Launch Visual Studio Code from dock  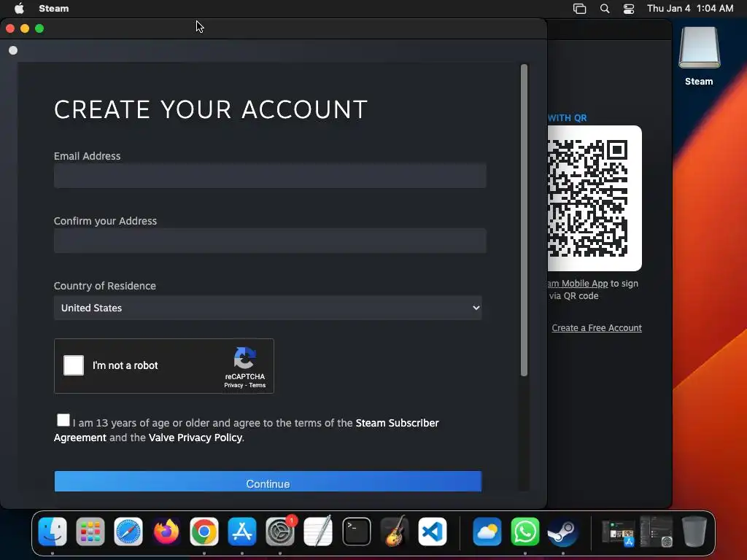pyautogui.click(x=433, y=532)
